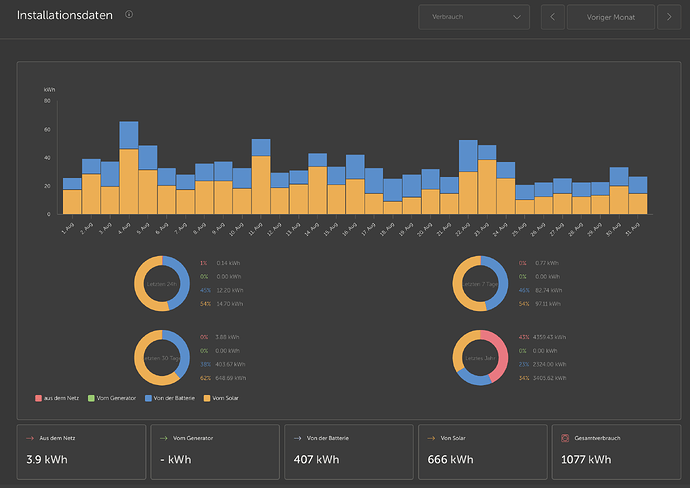This screenshot has height=488, width=690.
Task: Click the orange segment of 23. Aug bar
Action: tap(487, 187)
